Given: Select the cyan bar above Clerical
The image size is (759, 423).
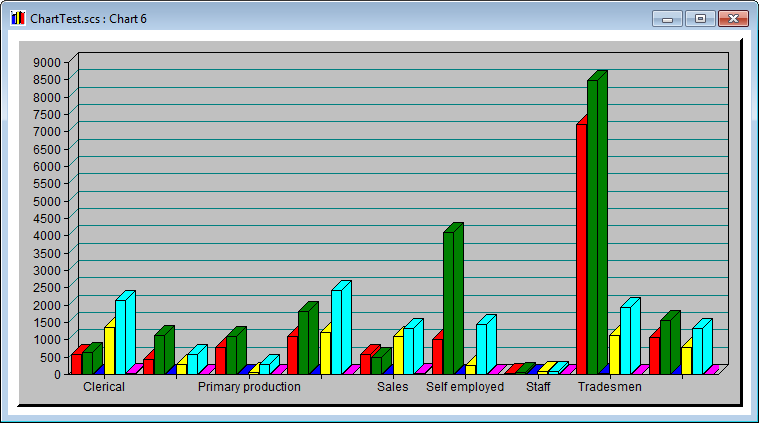Looking at the screenshot, I should coord(120,335).
